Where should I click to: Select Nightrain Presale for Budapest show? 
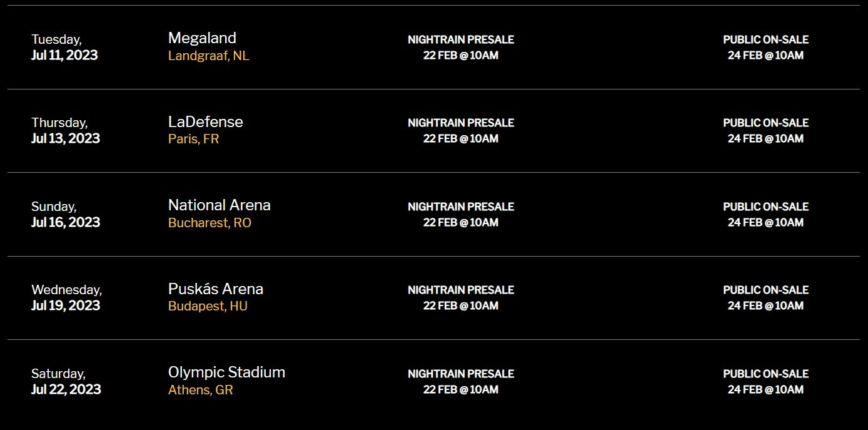coord(461,297)
